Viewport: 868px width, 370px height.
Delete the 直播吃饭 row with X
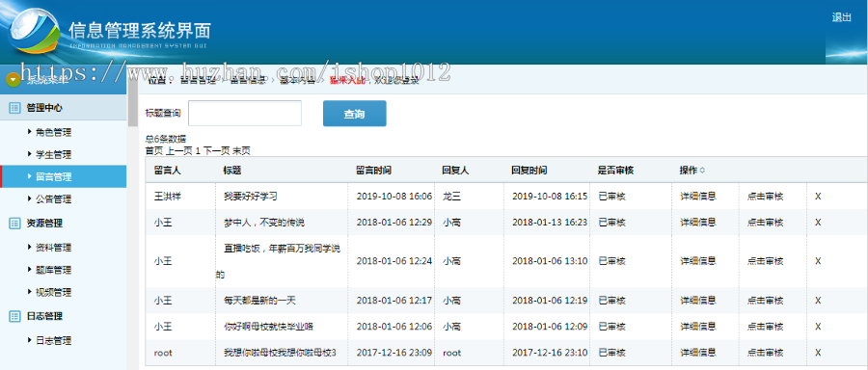coord(818,261)
